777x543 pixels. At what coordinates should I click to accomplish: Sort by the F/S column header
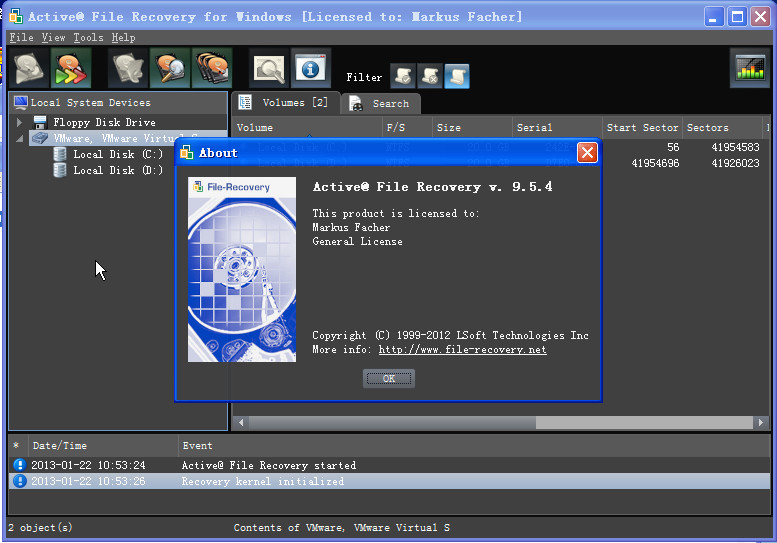[x=407, y=128]
